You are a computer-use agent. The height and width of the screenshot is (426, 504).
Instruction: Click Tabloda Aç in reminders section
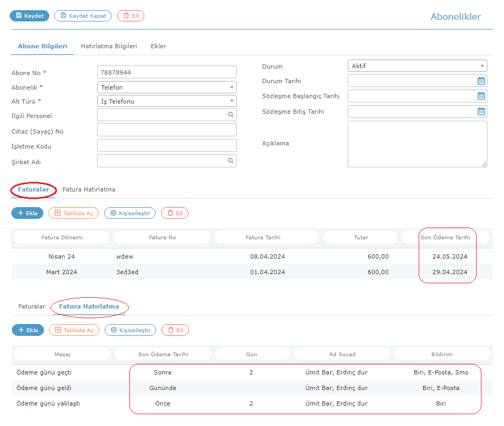[x=74, y=330]
